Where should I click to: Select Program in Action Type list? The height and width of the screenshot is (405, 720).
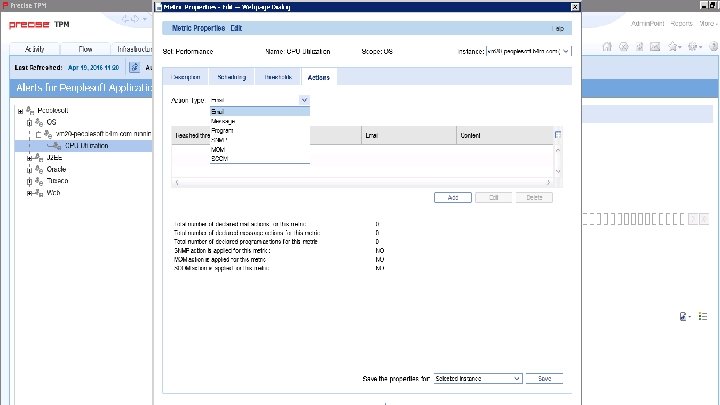coord(260,130)
